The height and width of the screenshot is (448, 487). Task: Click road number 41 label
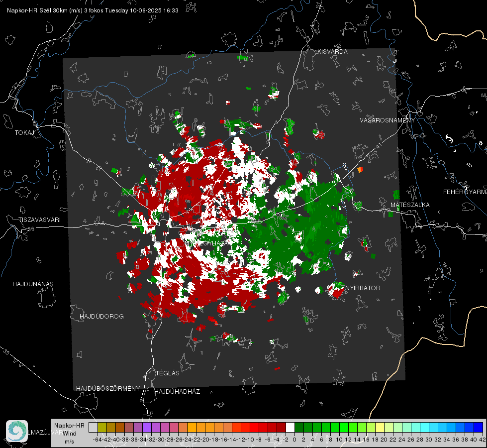pyautogui.click(x=378, y=145)
